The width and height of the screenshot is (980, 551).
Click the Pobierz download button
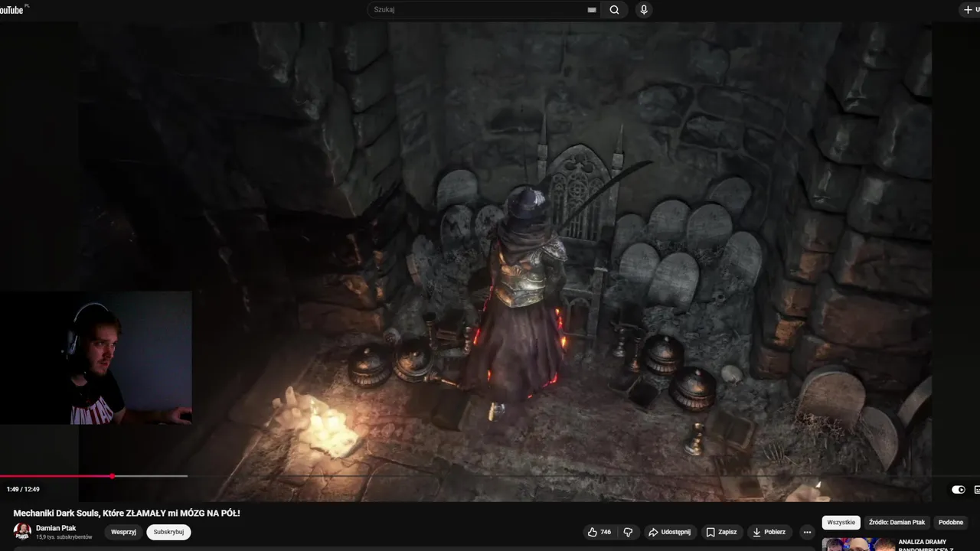click(x=769, y=532)
